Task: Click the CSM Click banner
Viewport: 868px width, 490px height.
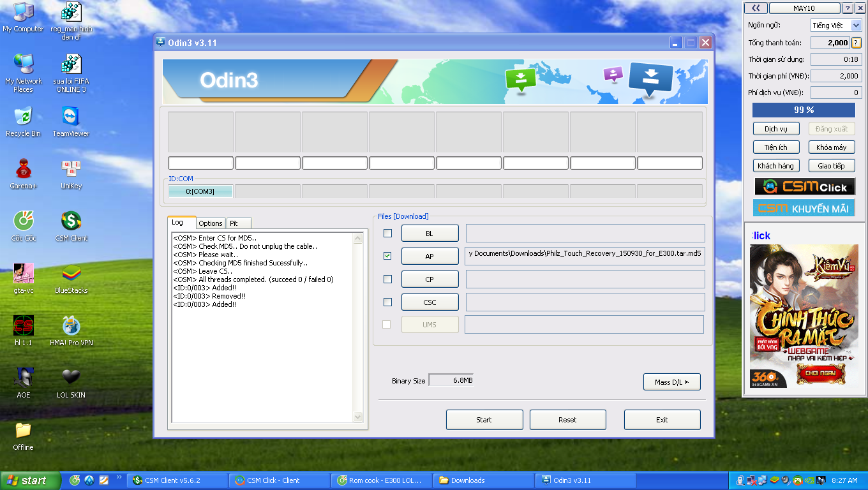Action: pos(804,187)
